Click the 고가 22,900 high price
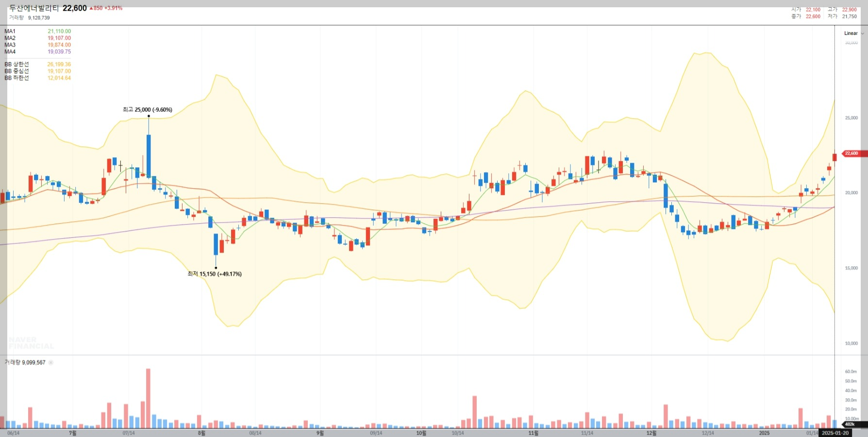 click(842, 10)
